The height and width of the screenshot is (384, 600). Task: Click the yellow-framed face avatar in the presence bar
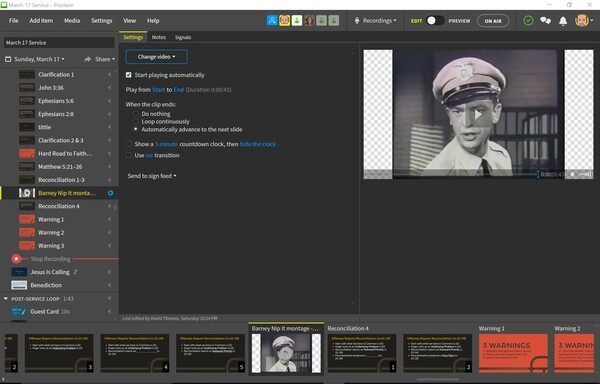284,21
